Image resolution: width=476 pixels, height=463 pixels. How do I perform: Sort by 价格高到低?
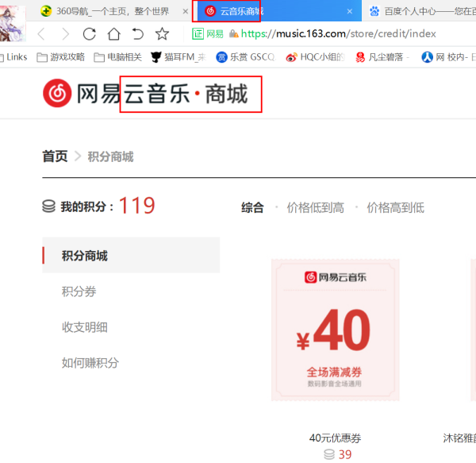[x=395, y=207]
